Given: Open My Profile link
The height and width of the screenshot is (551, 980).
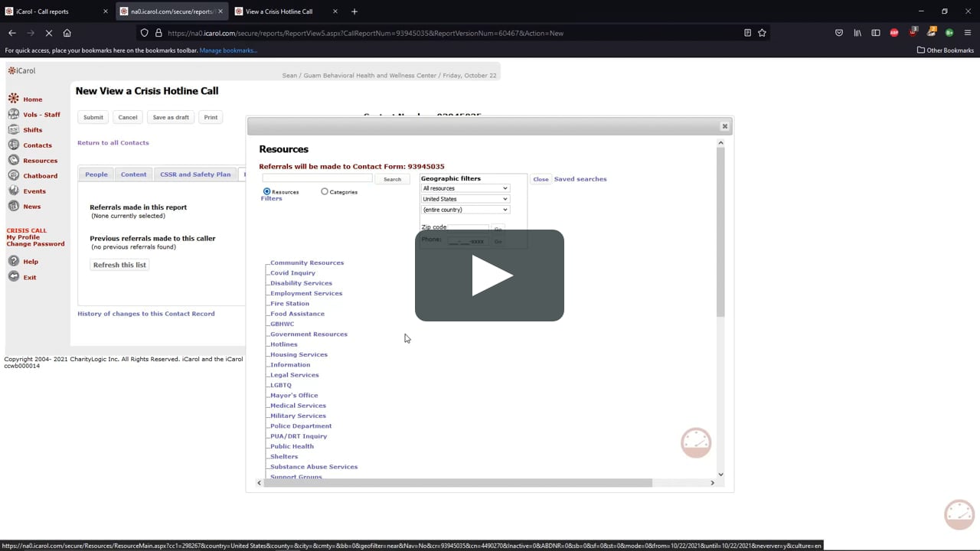Looking at the screenshot, I should 23,237.
